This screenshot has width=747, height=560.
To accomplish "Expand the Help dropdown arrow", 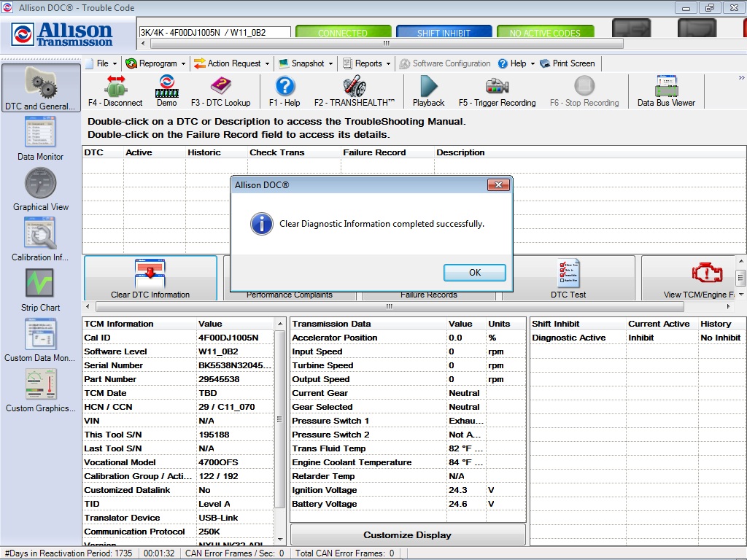I will [x=533, y=64].
